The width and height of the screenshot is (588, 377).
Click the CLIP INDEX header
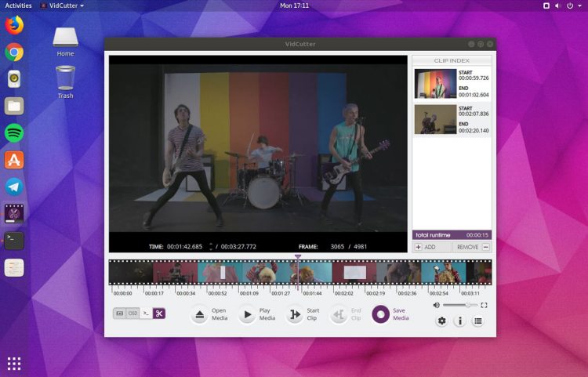[452, 60]
